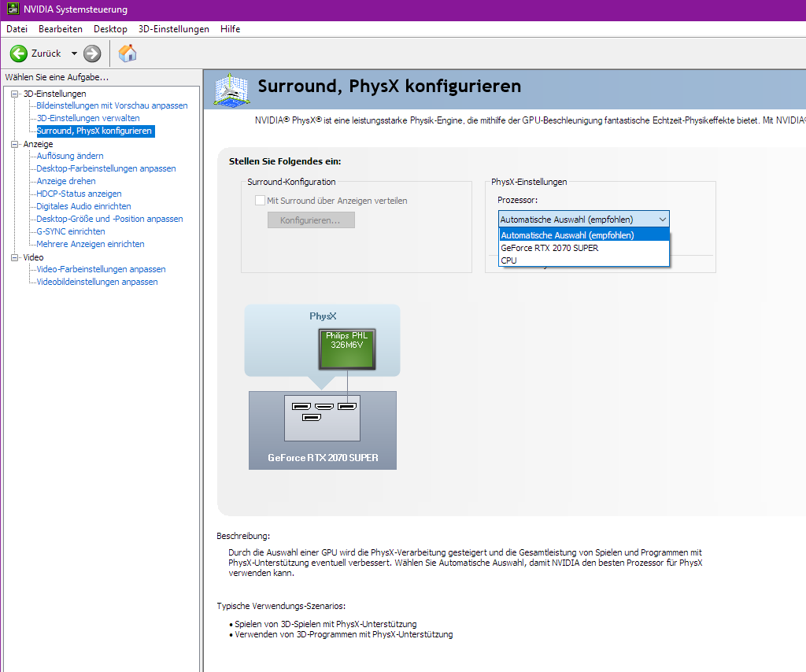Choose GeForce RTX 2070 SUPER in list
This screenshot has height=672, width=806.
coord(584,248)
